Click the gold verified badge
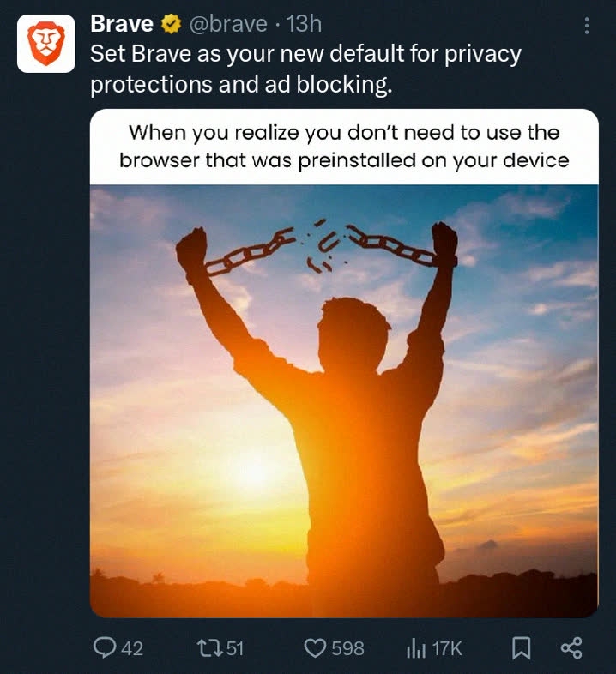 click(x=171, y=24)
